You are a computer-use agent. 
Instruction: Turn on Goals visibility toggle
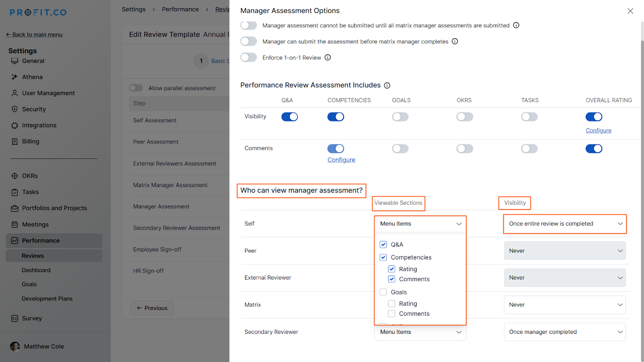click(400, 117)
